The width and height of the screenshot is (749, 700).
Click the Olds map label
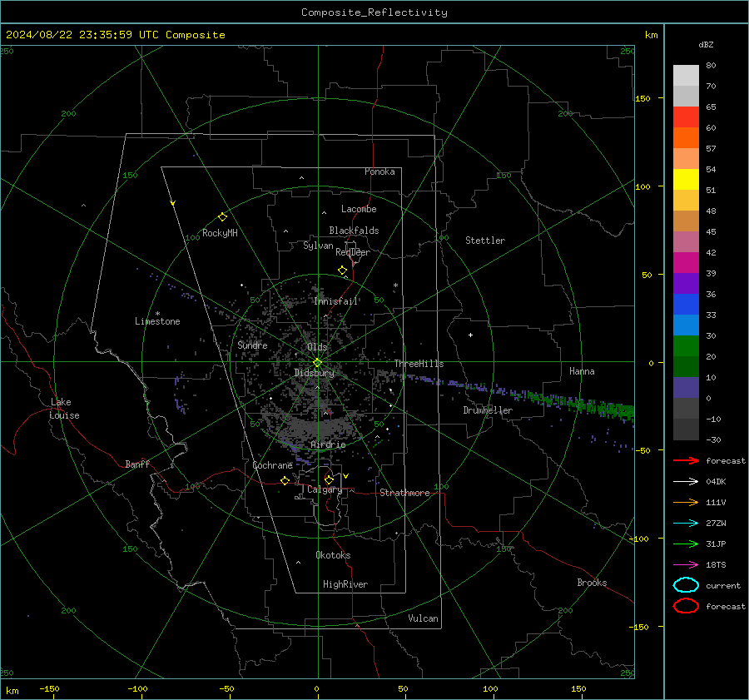pos(317,347)
